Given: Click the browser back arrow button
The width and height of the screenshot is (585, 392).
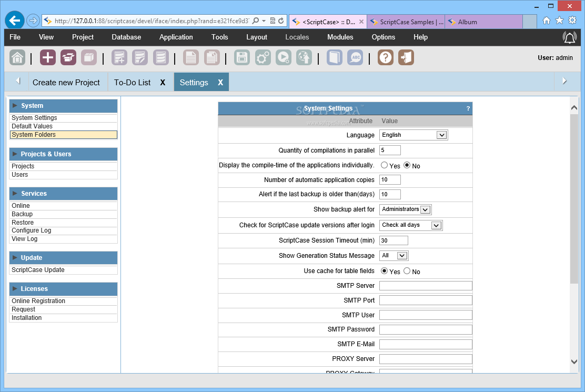Looking at the screenshot, I should [x=15, y=21].
